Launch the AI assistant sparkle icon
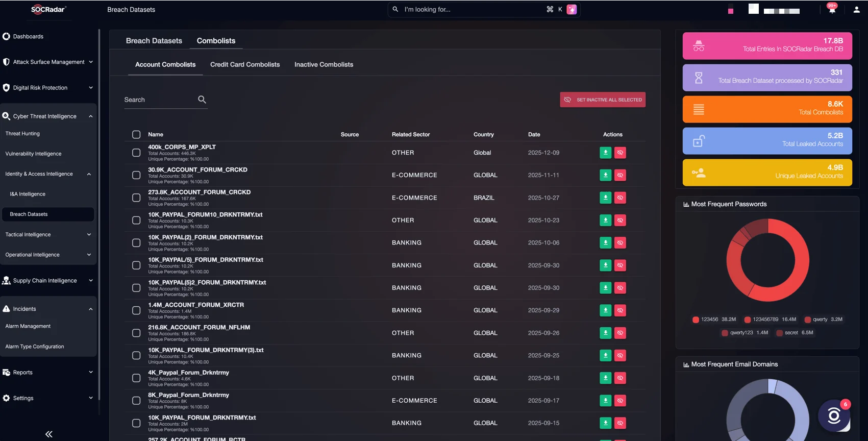Viewport: 868px width, 441px height. [572, 9]
